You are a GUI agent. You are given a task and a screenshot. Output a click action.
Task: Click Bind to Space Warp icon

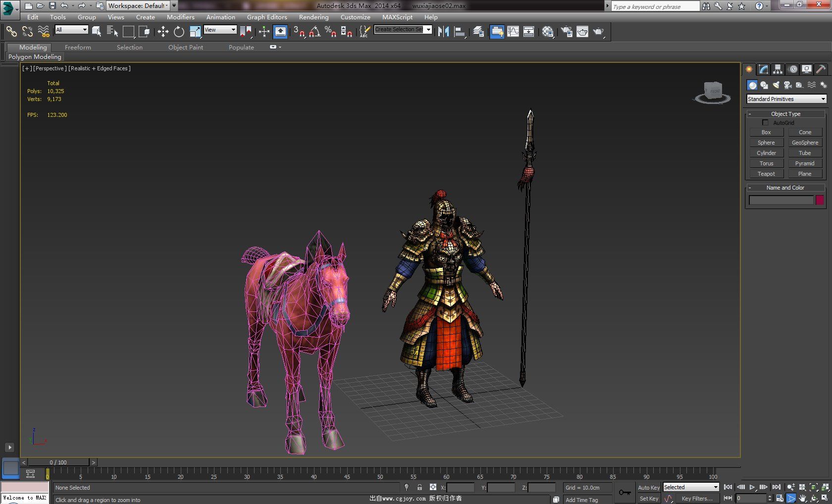pyautogui.click(x=44, y=32)
